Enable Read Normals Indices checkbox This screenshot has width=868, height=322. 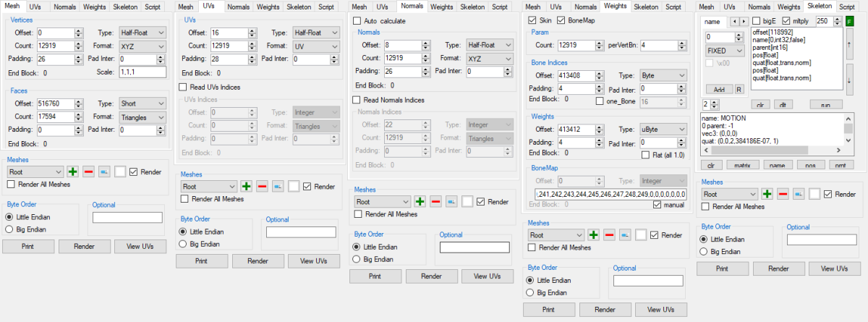pos(388,99)
